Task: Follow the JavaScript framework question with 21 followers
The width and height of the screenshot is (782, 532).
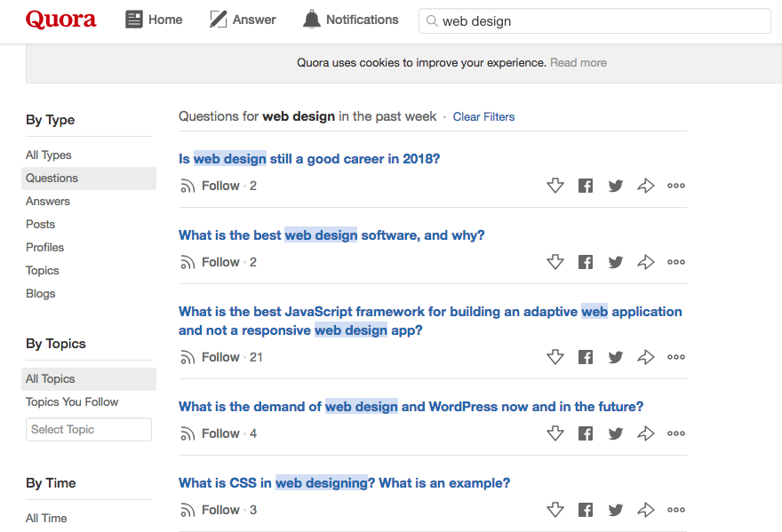Action: tap(210, 357)
